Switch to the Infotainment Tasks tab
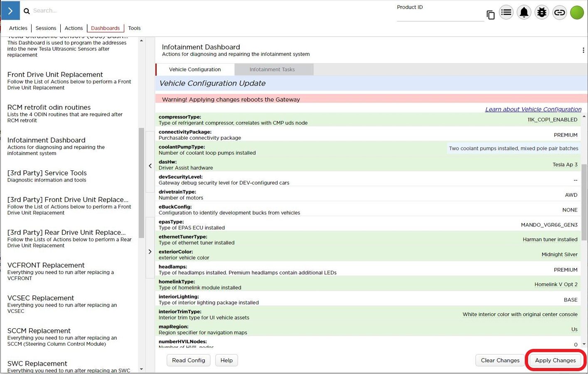 [272, 69]
